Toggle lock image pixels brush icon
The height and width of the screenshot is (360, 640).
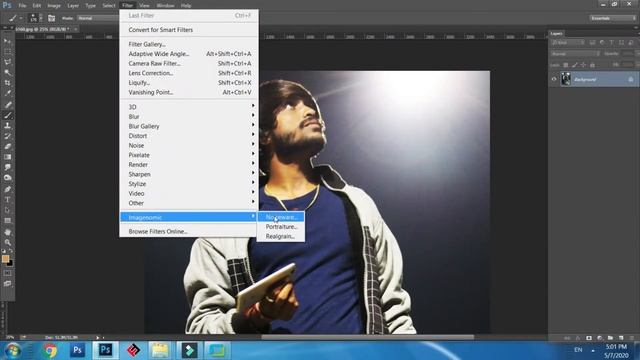pyautogui.click(x=575, y=65)
